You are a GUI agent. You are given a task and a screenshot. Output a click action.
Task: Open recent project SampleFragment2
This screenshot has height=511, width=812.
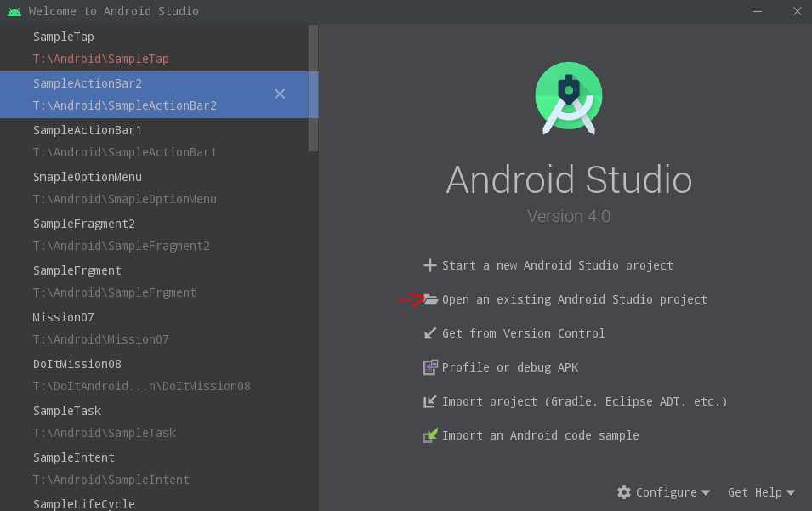coord(84,224)
